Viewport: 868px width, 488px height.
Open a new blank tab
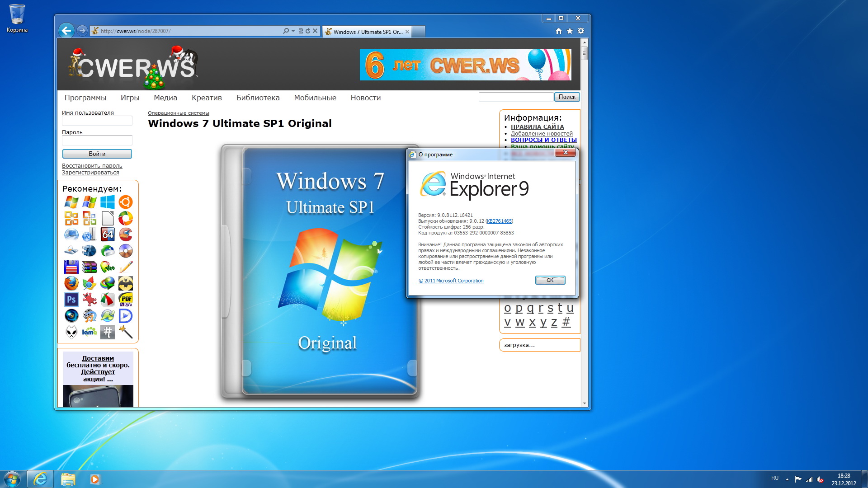419,31
